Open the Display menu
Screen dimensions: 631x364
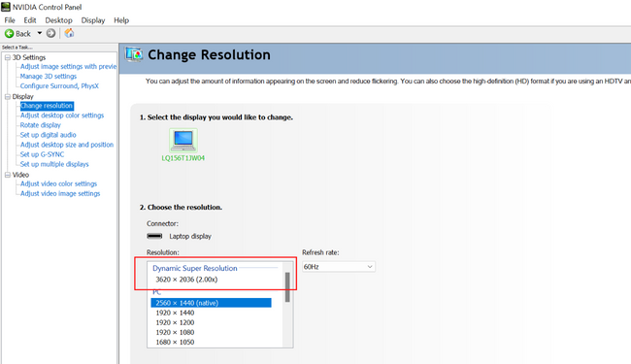93,20
